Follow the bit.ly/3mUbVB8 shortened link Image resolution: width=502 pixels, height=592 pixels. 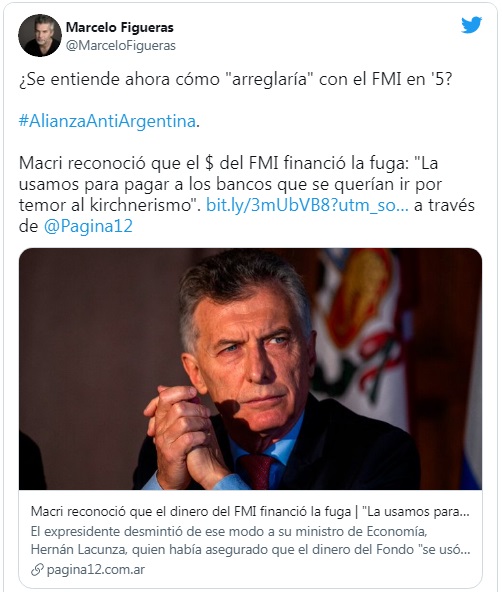[307, 205]
